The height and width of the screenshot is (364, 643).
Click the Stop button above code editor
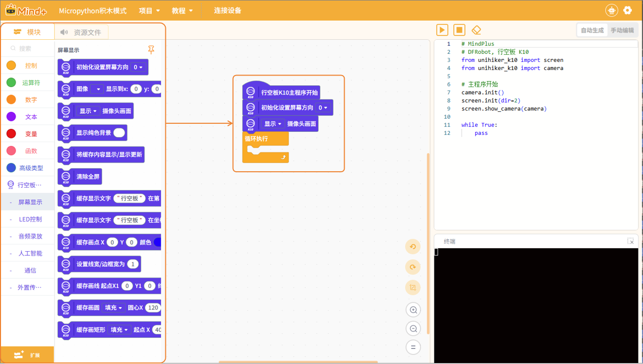click(459, 30)
